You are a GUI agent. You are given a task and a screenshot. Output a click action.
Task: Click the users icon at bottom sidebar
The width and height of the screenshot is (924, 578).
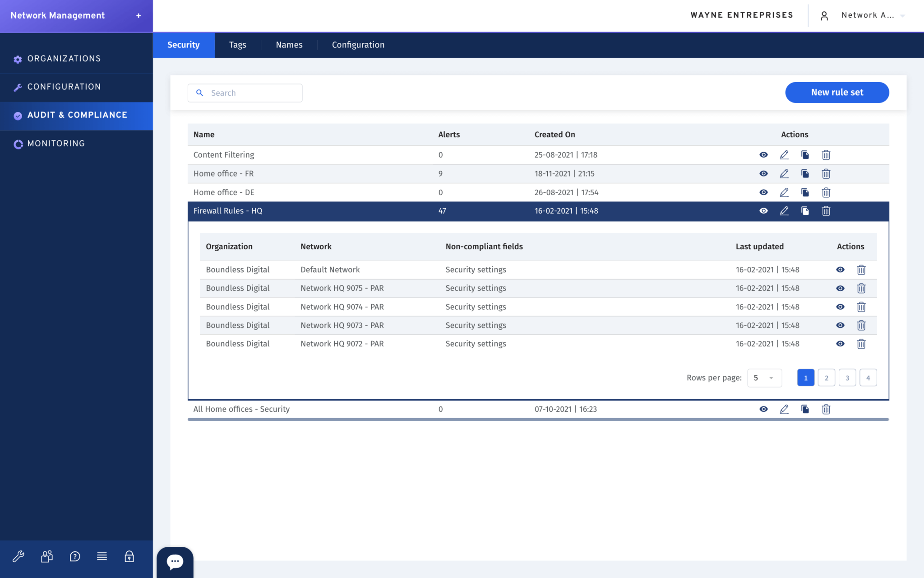coord(46,556)
